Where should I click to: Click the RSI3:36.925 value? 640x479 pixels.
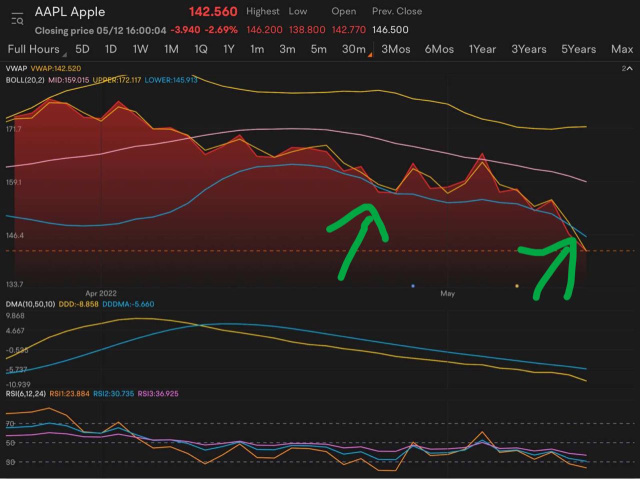point(158,394)
